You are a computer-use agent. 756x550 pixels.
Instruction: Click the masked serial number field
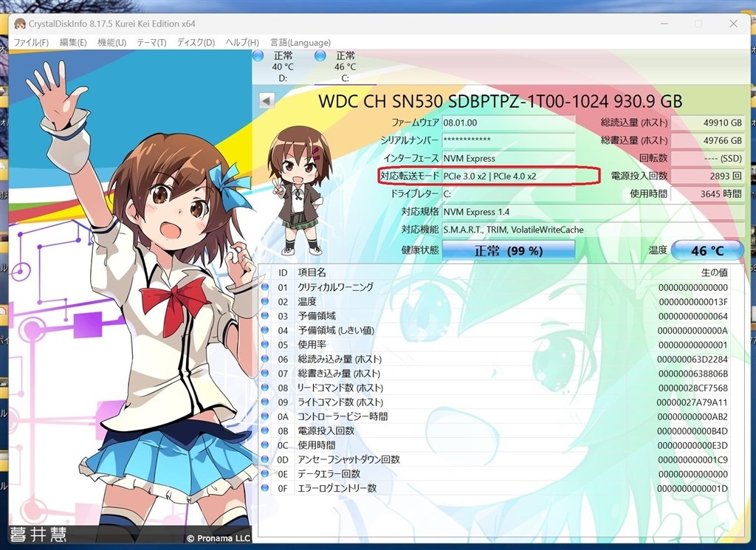[x=509, y=140]
